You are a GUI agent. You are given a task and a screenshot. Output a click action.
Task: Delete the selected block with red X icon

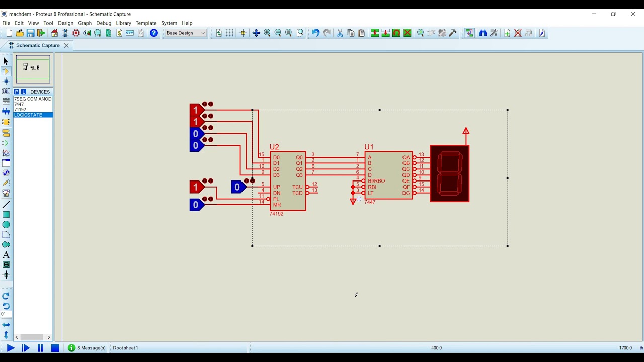tap(408, 33)
